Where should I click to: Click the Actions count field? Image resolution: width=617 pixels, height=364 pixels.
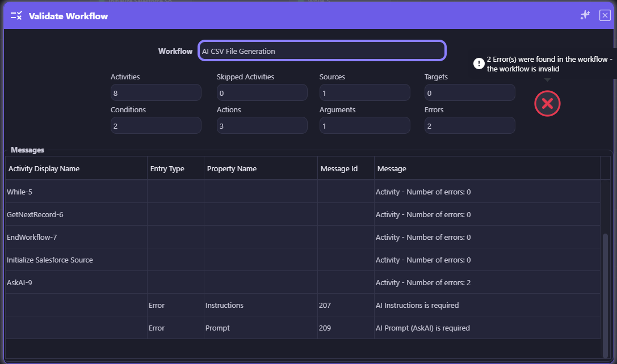(262, 126)
